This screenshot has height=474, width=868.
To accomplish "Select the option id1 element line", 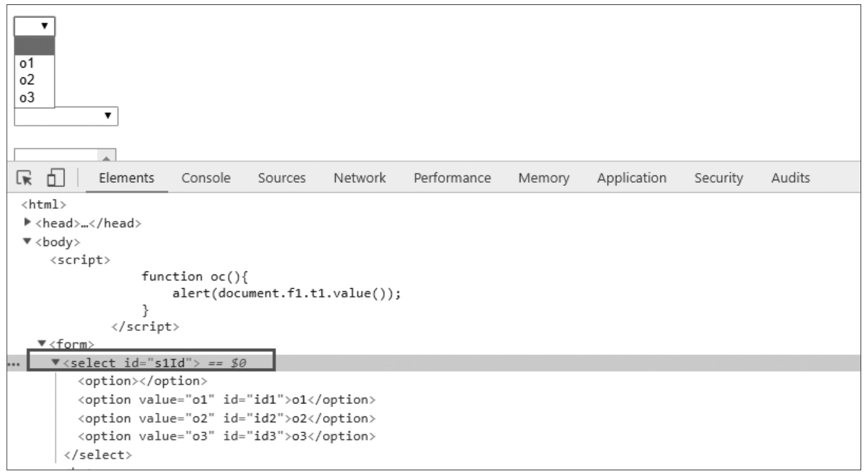I will (x=226, y=400).
